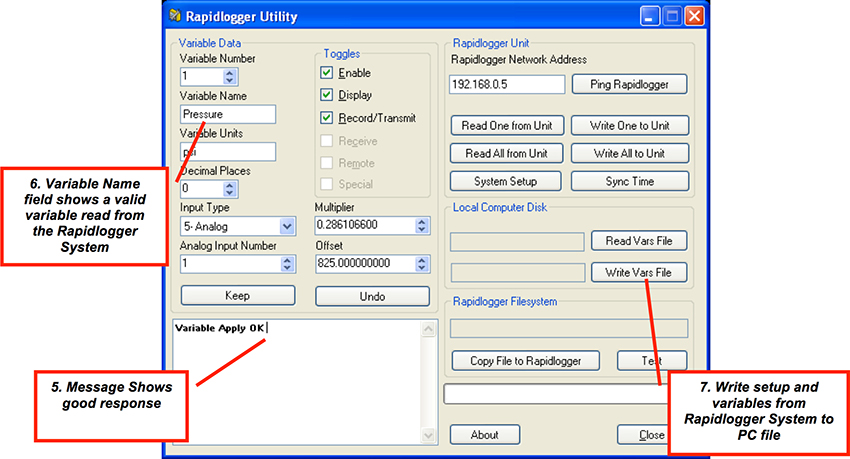Click Read One from Unit
Viewport: 850px width, 459px height.
[x=507, y=126]
